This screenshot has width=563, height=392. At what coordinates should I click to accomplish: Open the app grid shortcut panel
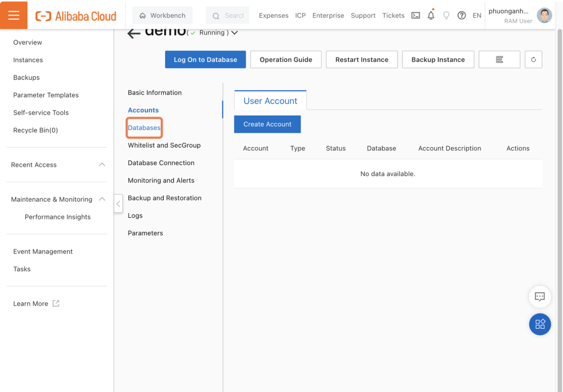coord(540,324)
